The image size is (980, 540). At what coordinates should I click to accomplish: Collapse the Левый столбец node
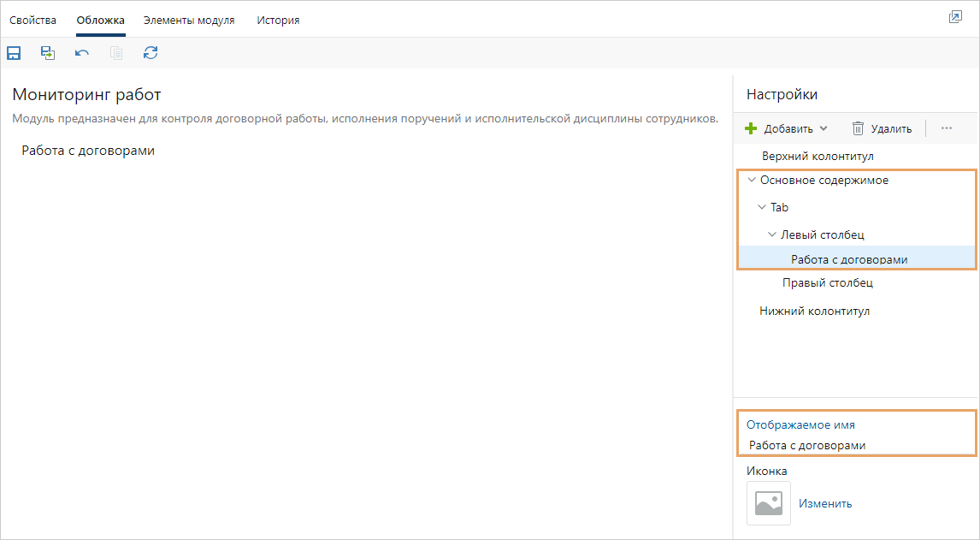(x=772, y=234)
